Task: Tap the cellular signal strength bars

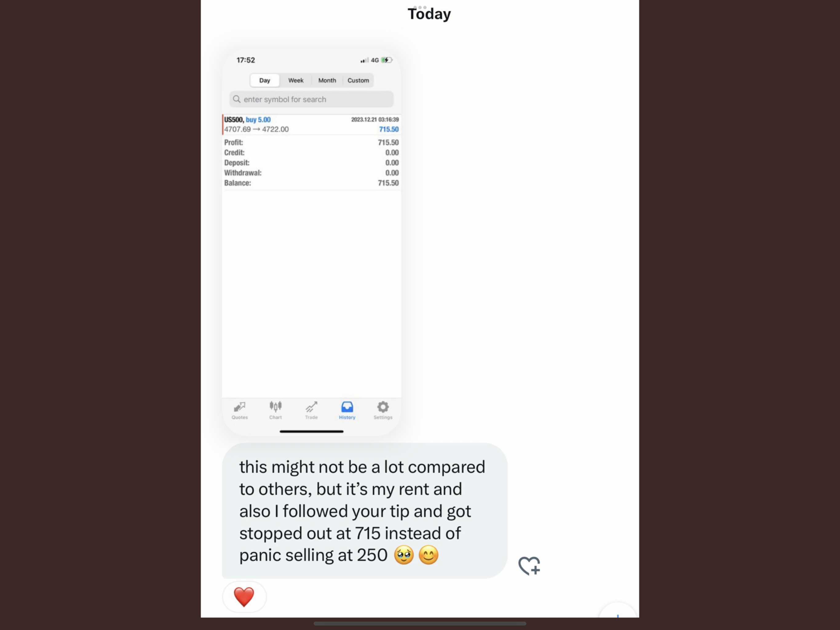Action: 365,60
